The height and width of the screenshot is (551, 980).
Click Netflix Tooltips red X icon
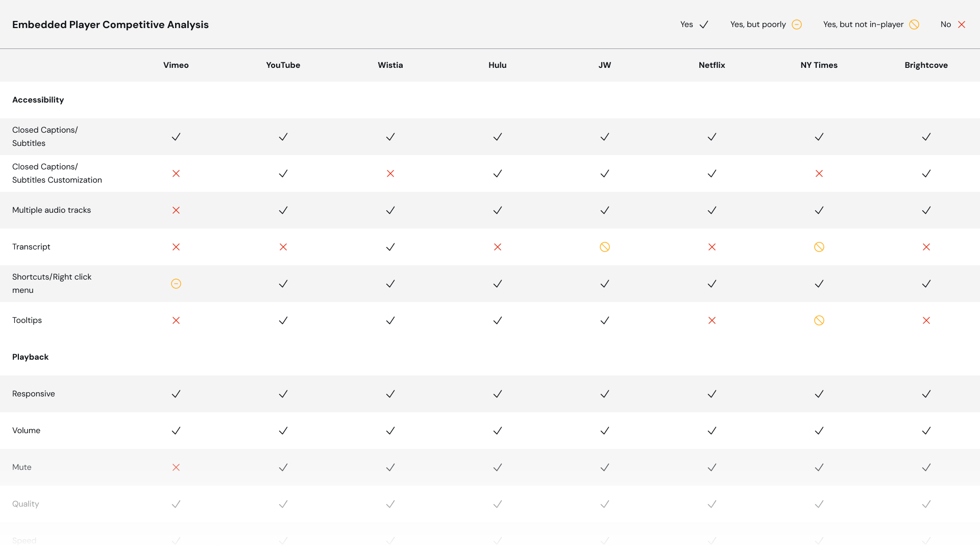pos(712,320)
